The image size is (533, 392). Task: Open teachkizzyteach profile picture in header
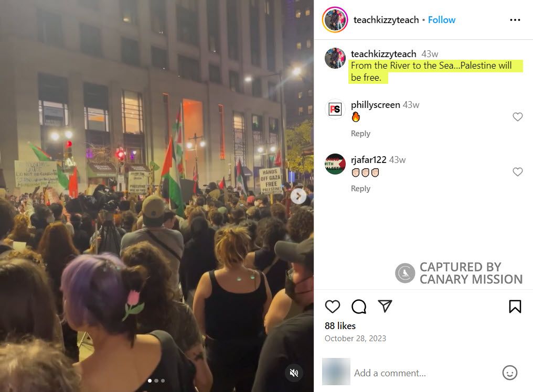[335, 20]
